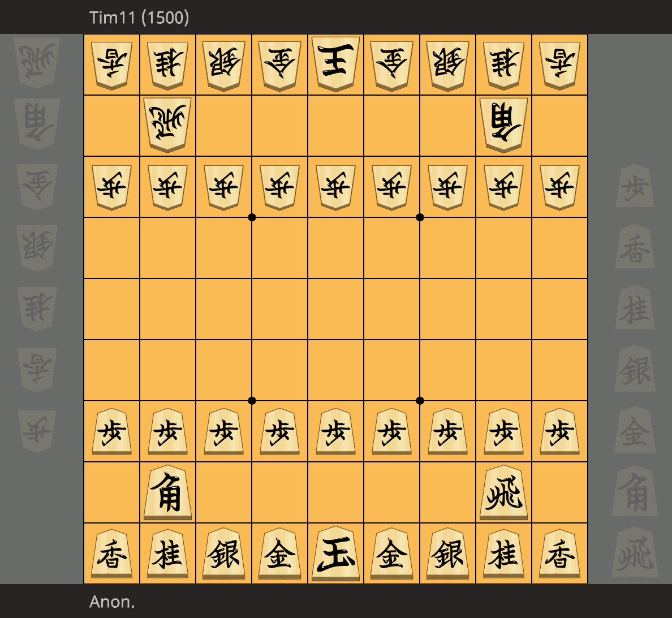This screenshot has height=618, width=672.
Task: Open player Tim11 (1500) name link
Action: [x=139, y=18]
